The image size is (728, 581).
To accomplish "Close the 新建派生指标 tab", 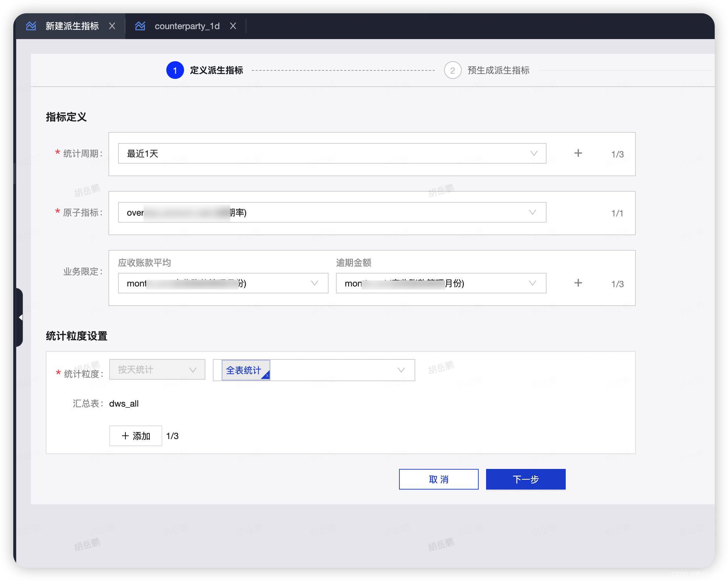I will (x=112, y=26).
